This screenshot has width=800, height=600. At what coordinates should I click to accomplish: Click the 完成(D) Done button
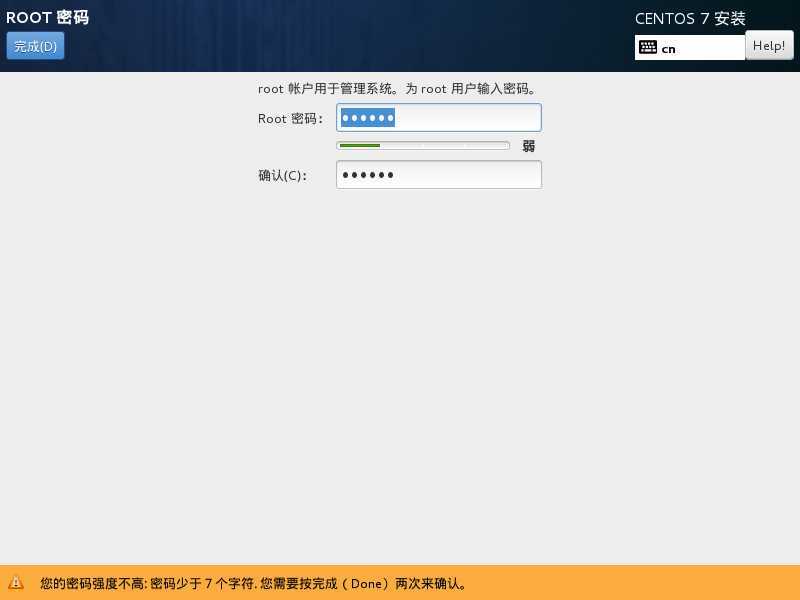[x=35, y=46]
